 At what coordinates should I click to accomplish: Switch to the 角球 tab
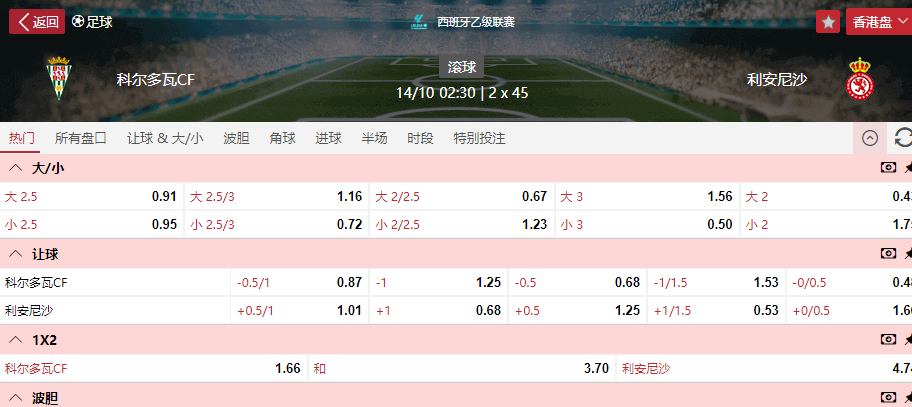[x=282, y=138]
